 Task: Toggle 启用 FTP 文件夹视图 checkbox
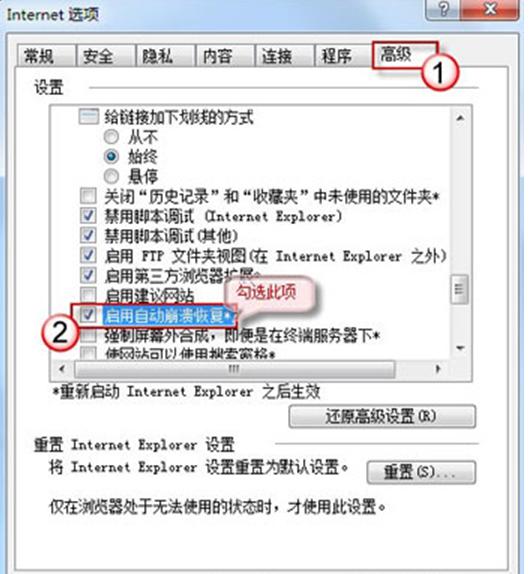(88, 256)
